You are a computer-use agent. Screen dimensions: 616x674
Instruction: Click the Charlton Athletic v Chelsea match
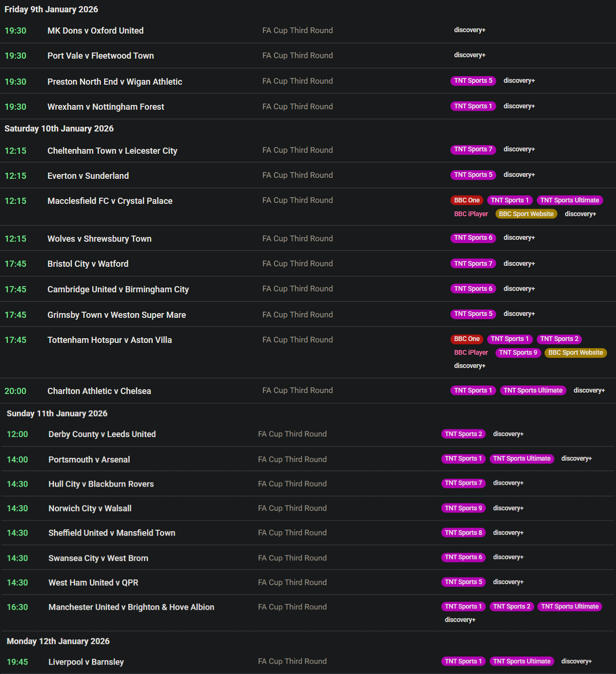coord(99,391)
